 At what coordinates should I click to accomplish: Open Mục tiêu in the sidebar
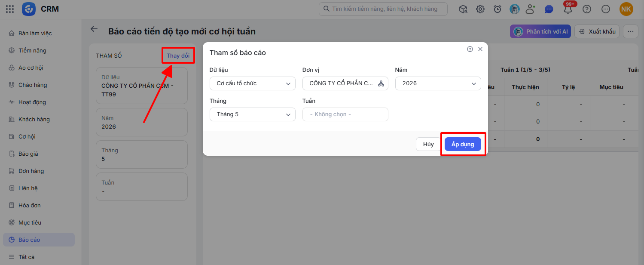tap(30, 222)
